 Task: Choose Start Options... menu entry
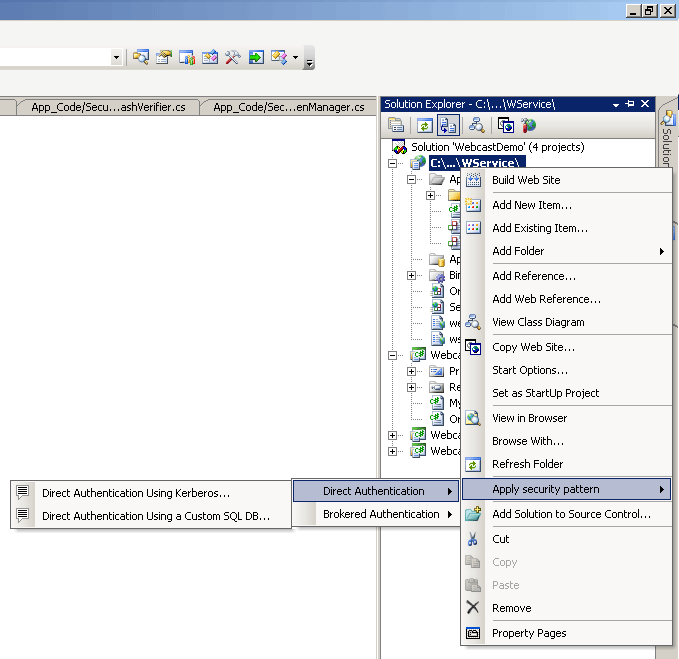567,370
